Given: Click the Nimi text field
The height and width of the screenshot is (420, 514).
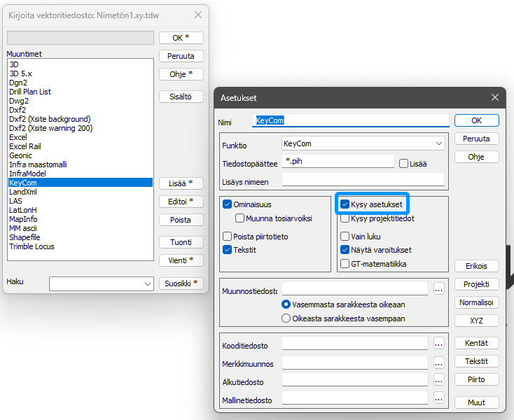Looking at the screenshot, I should tap(352, 120).
